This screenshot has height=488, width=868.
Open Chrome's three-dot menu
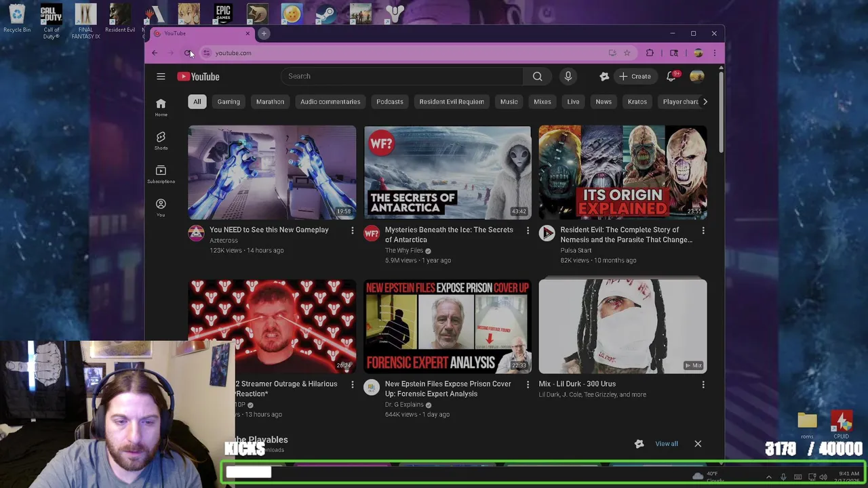(714, 53)
